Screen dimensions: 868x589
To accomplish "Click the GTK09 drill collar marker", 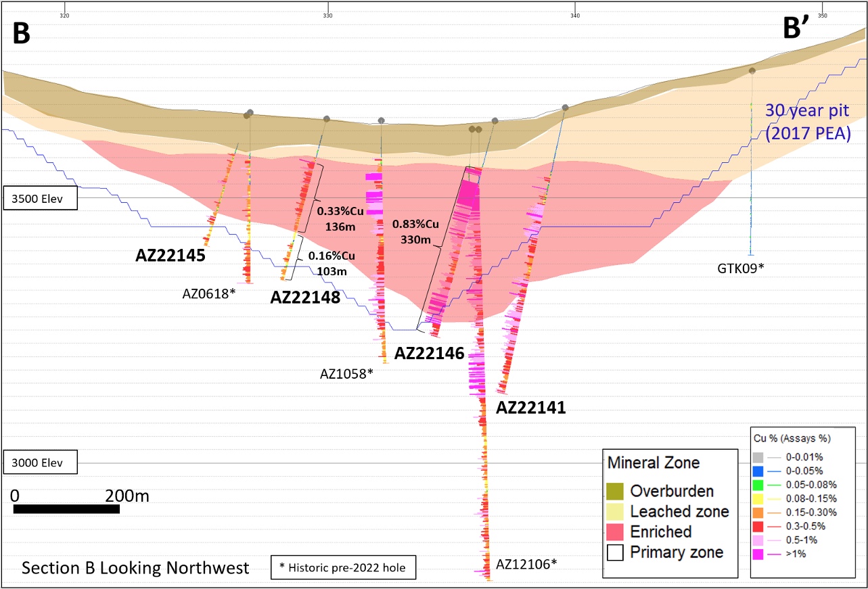I will coord(752,71).
